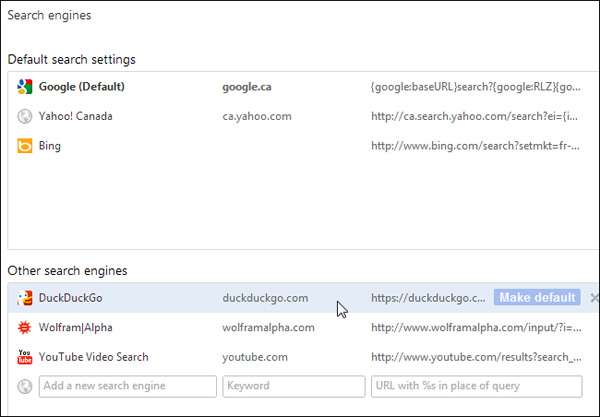The image size is (600, 417).
Task: Click into the Keyword input field
Action: (x=294, y=386)
